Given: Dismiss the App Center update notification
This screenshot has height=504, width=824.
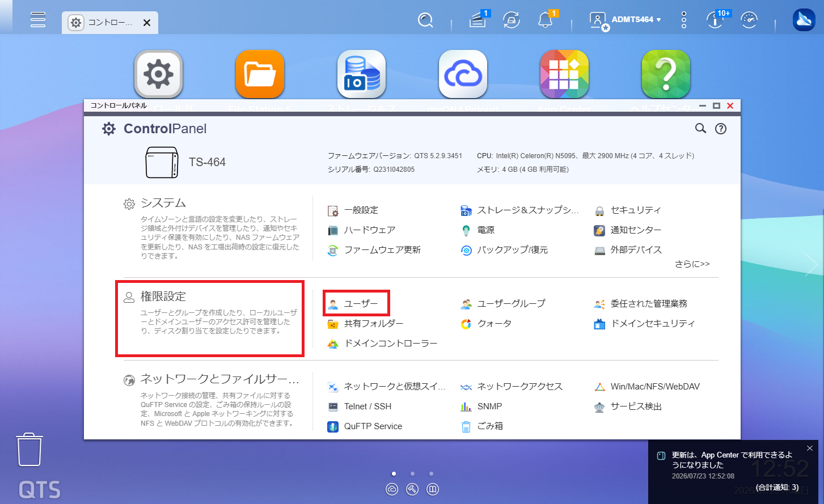Looking at the screenshot, I should tap(810, 448).
